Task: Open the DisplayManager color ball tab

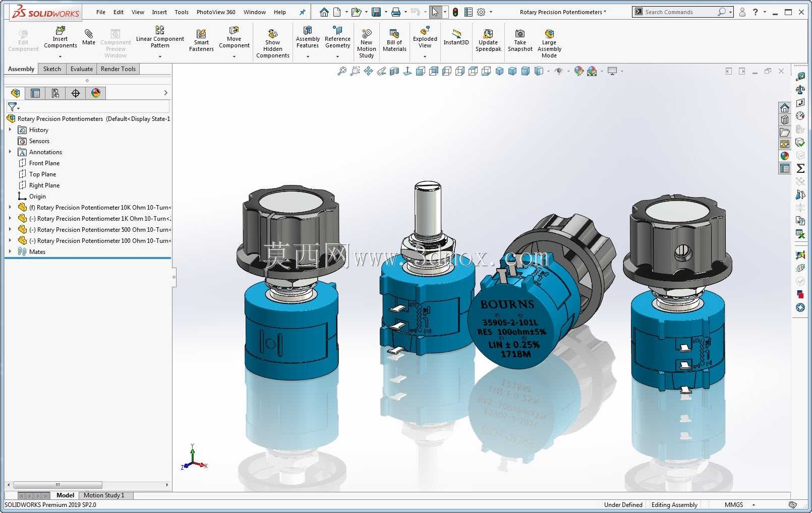Action: point(96,93)
